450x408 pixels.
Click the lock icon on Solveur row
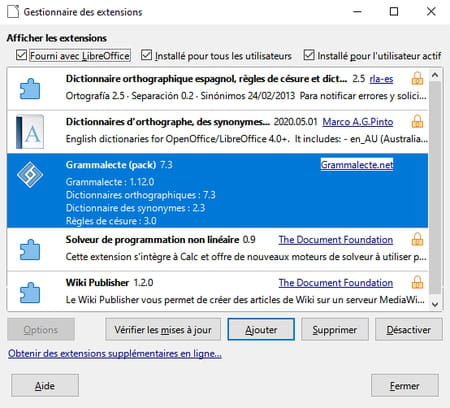tap(417, 239)
